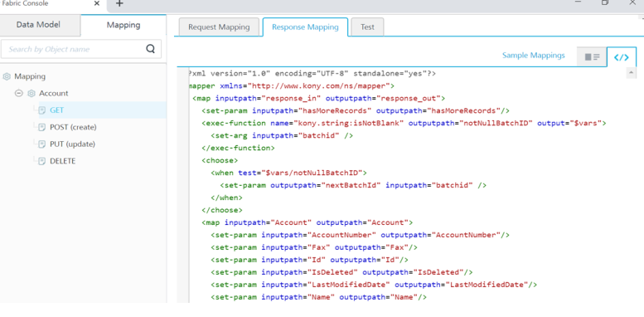Select the DELETE operation
The width and height of the screenshot is (644, 317).
tap(62, 161)
